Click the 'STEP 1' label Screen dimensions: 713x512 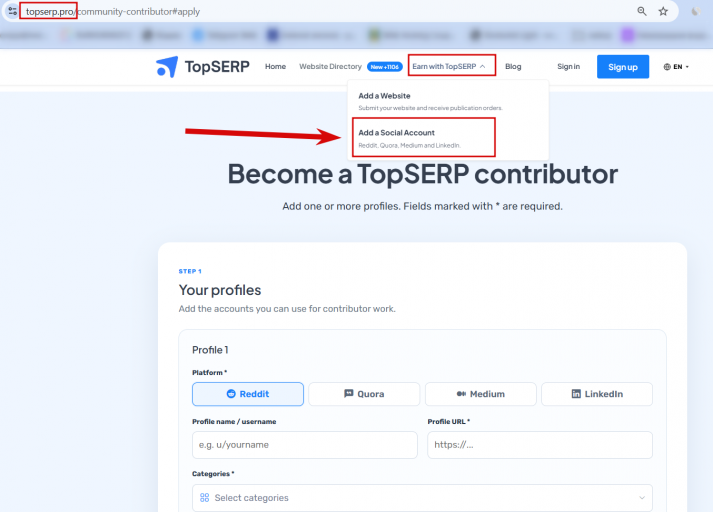pos(190,271)
